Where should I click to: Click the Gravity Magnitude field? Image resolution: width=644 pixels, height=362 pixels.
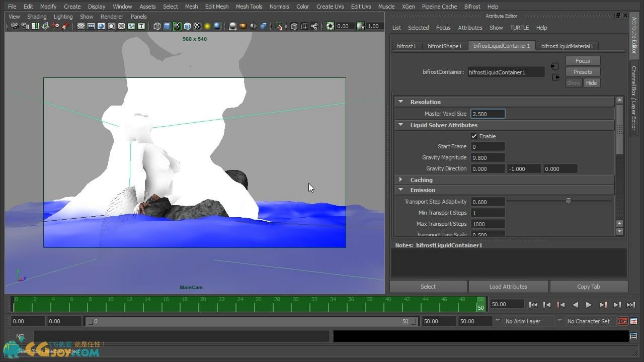coord(488,157)
